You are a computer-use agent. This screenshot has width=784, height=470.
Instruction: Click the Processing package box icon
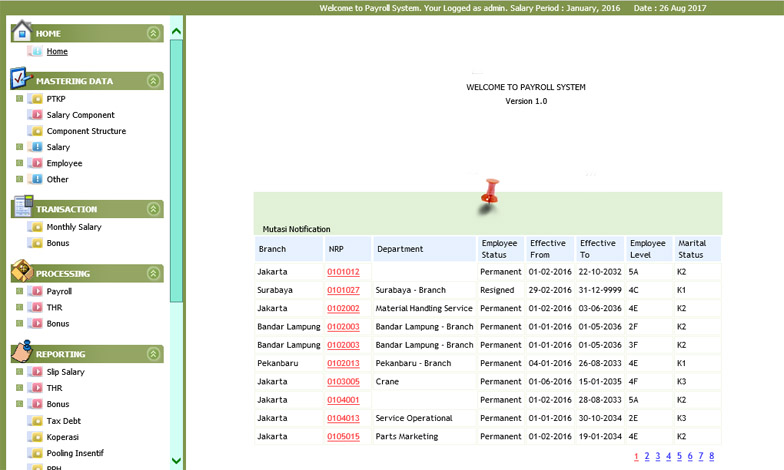point(21,272)
